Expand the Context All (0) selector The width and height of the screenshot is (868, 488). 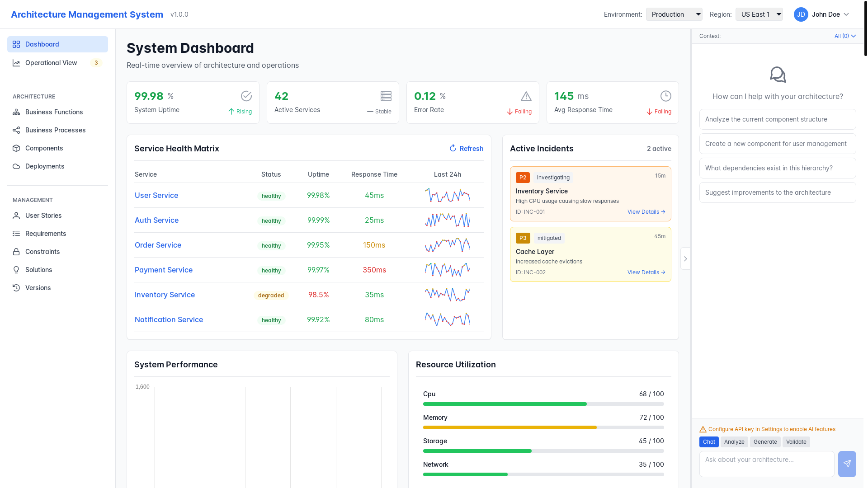[844, 36]
